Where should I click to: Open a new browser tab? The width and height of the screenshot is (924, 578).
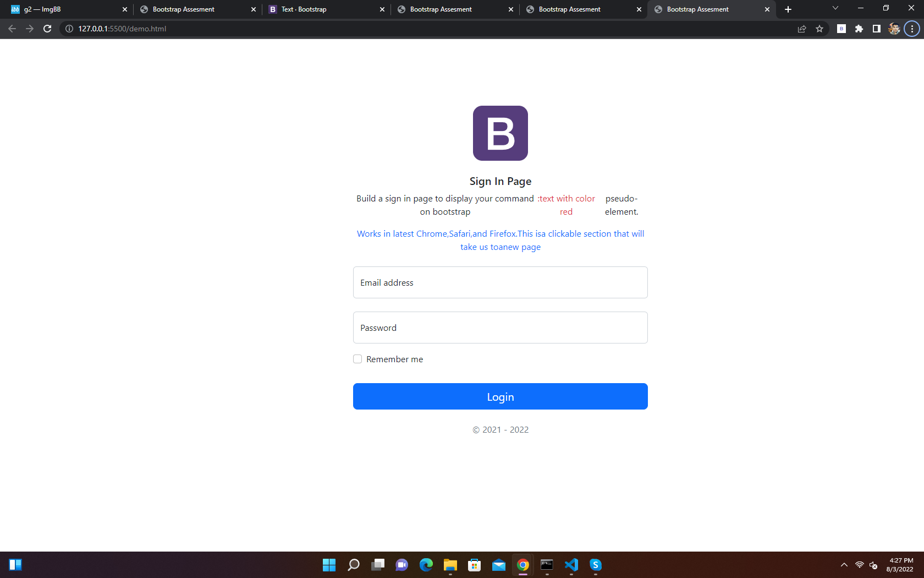788,9
